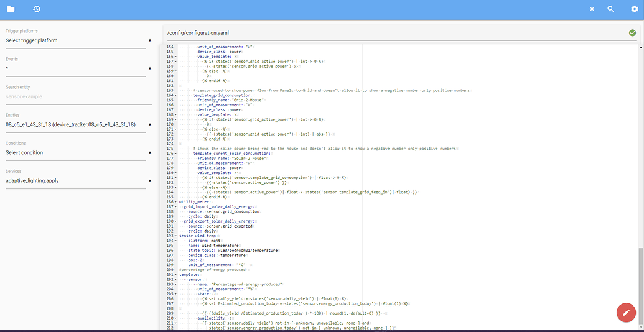644x332 pixels.
Task: Collapse the template block at line 201
Action: 176,274
